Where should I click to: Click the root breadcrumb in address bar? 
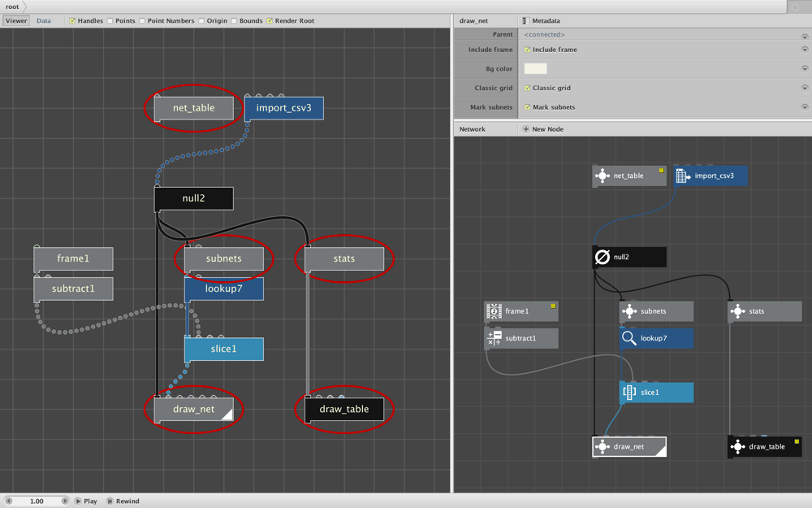[12, 7]
